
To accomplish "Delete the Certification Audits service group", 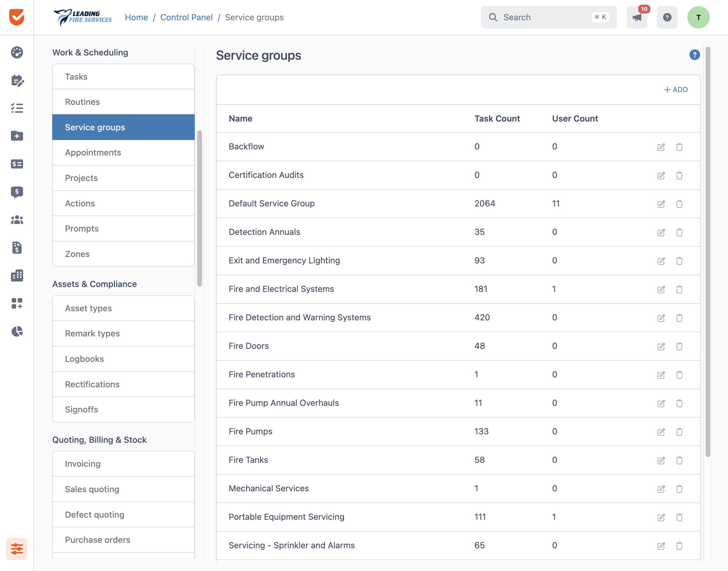I will [679, 175].
